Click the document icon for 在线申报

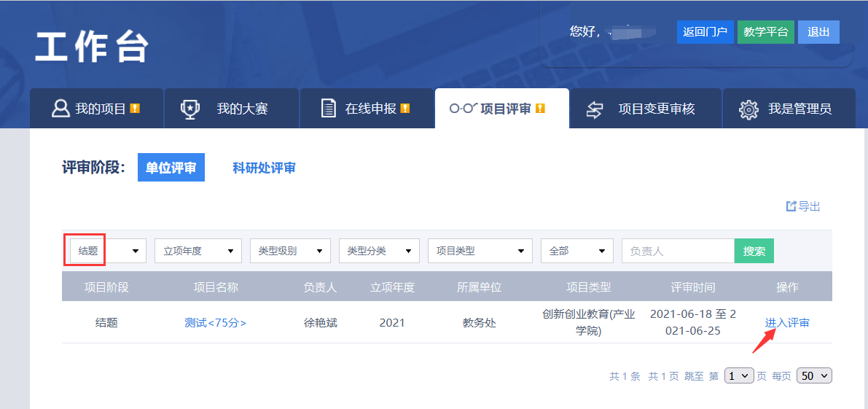coord(329,109)
